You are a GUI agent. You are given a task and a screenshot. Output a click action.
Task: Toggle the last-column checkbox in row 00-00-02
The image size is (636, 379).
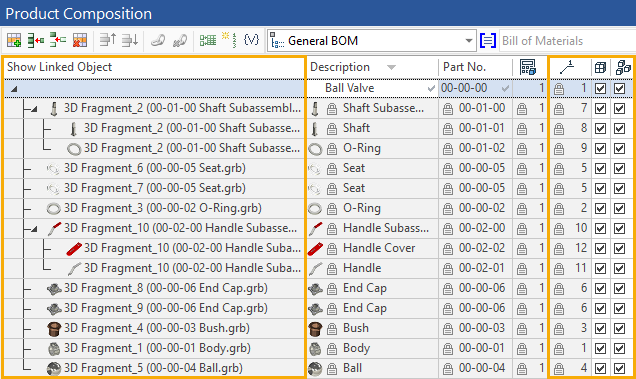pyautogui.click(x=619, y=209)
